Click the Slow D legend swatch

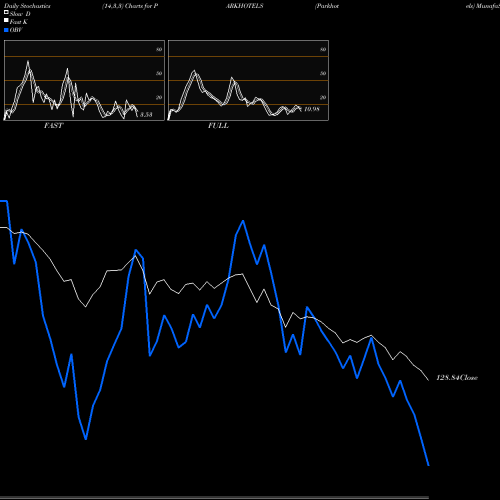click(6, 12)
